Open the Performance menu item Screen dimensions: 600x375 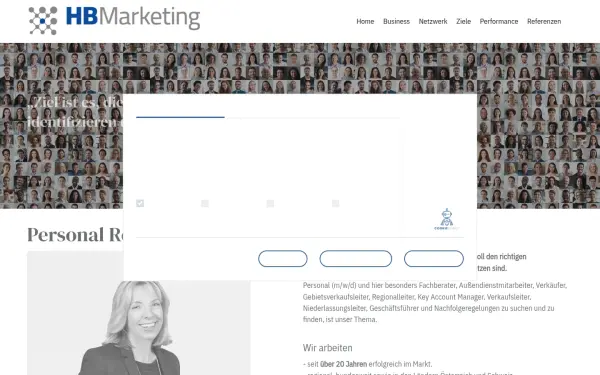click(x=499, y=21)
